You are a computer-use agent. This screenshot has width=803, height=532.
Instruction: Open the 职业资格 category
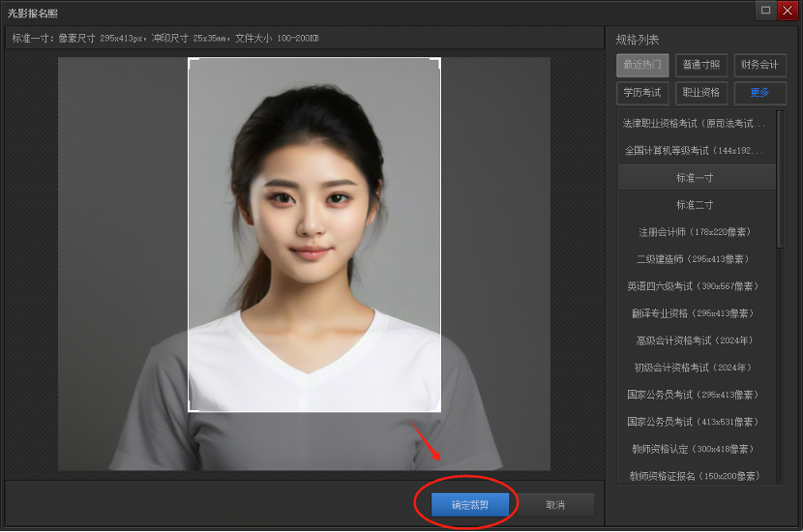[x=701, y=93]
